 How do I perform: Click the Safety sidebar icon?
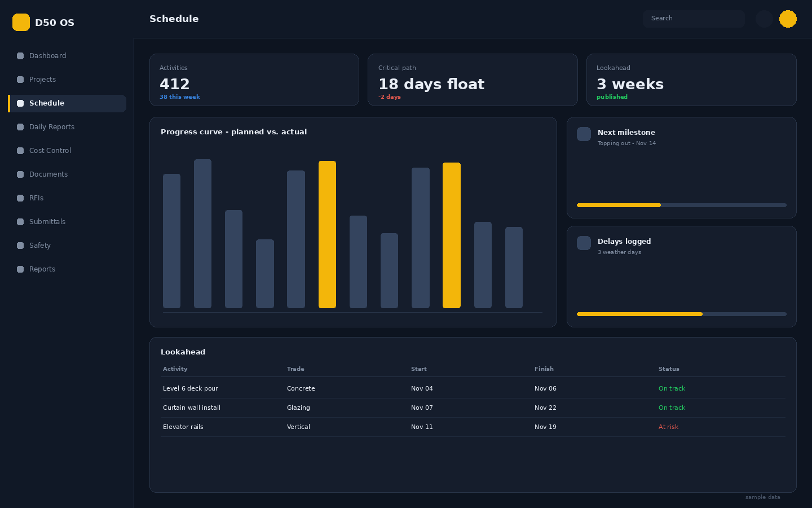(20, 246)
